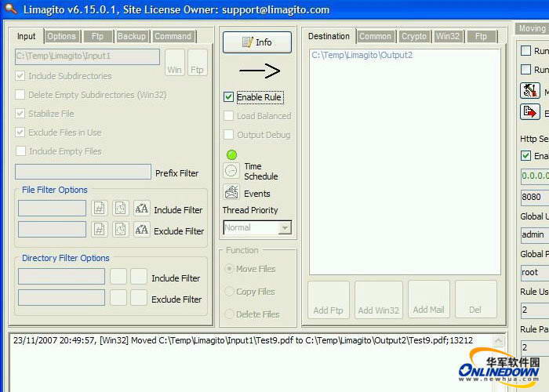This screenshot has width=549, height=392.
Task: Click the Limagito magnifier title icon
Action: pos(11,9)
